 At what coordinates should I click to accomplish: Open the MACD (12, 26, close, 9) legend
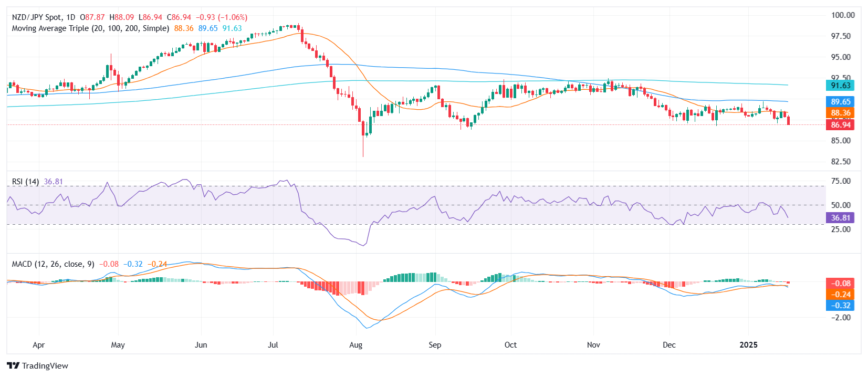(53, 264)
